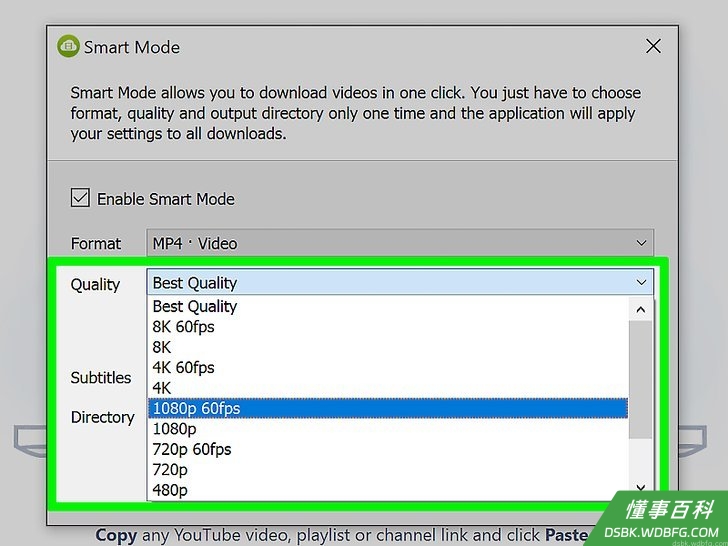Uncheck the Enable Smart Mode checkbox
728x546 pixels.
coord(80,198)
